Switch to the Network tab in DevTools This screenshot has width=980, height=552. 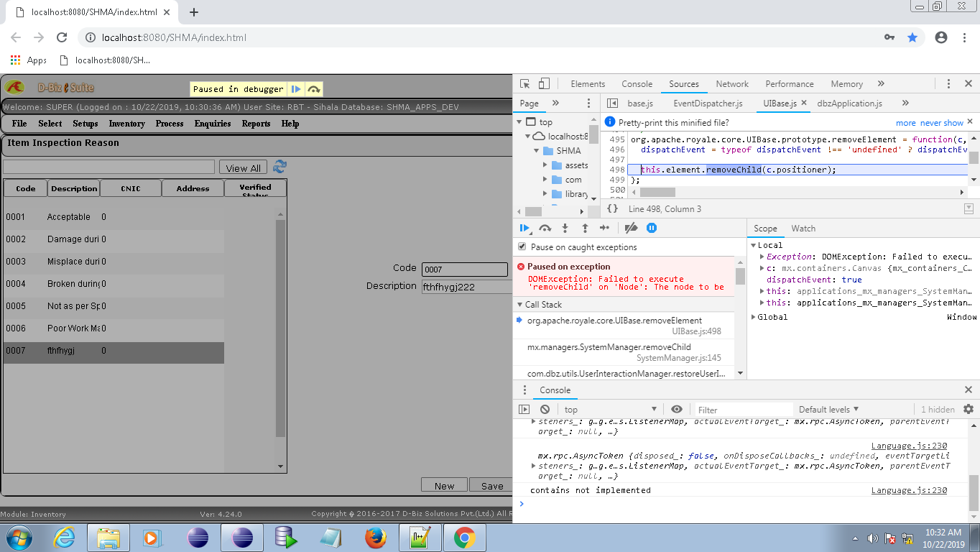point(732,83)
